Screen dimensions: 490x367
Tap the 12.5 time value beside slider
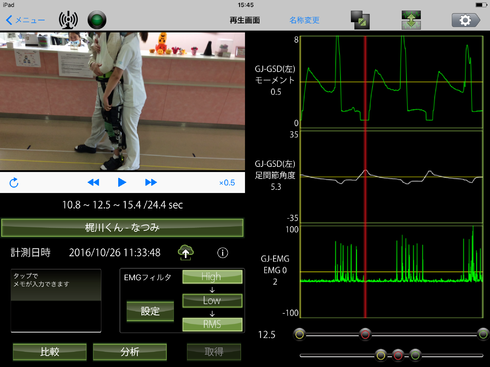point(267,335)
